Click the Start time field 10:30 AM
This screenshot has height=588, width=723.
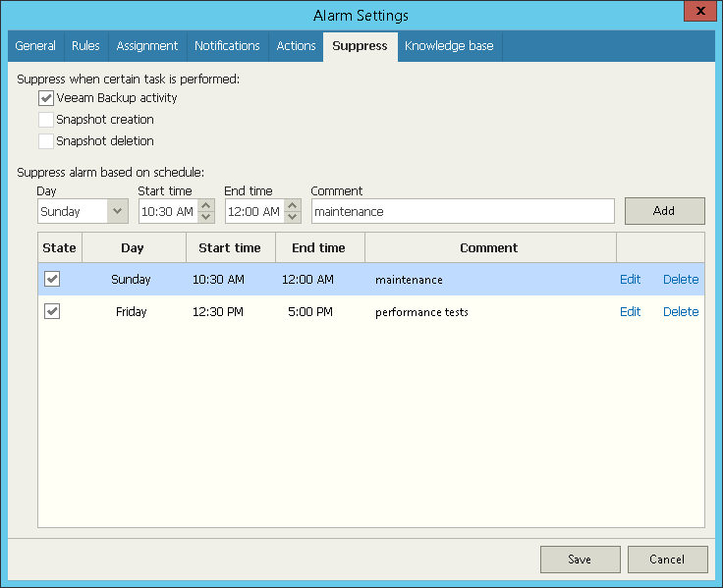[x=168, y=211]
